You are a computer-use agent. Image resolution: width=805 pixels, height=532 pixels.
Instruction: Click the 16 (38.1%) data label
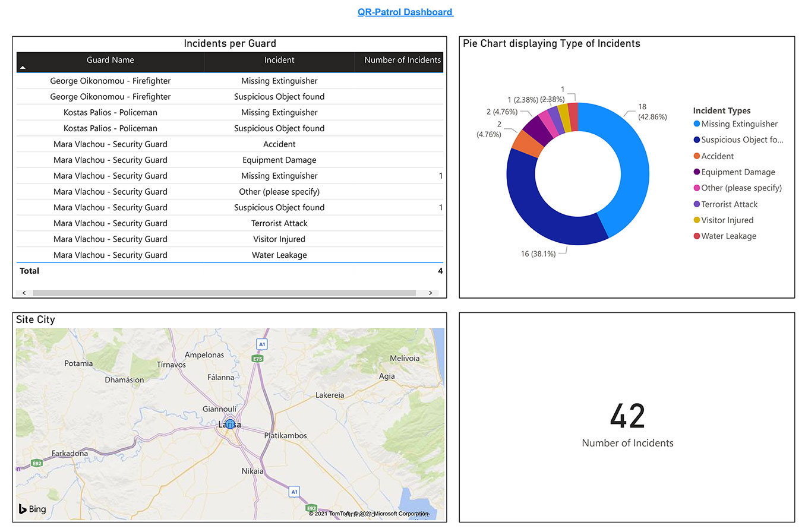pos(538,254)
